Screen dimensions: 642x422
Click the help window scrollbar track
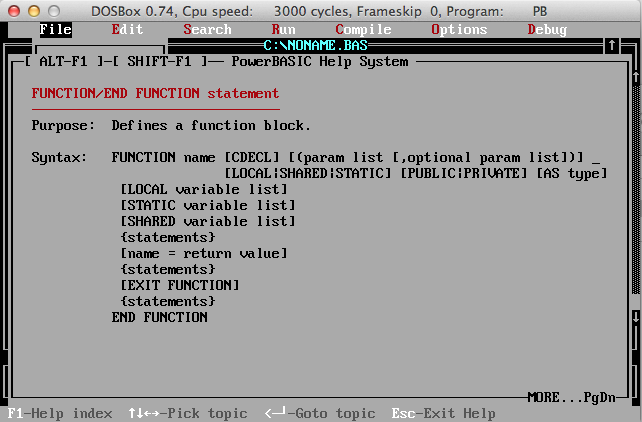(636, 189)
